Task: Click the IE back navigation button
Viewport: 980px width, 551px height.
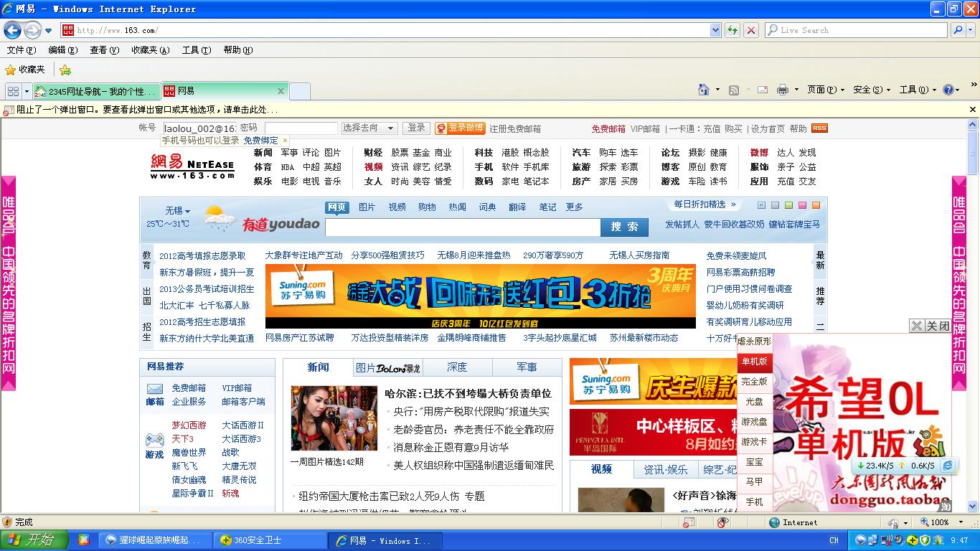Action: pos(12,30)
